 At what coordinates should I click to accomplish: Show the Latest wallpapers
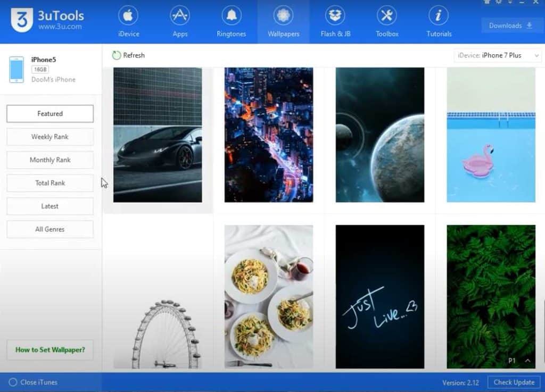point(50,206)
